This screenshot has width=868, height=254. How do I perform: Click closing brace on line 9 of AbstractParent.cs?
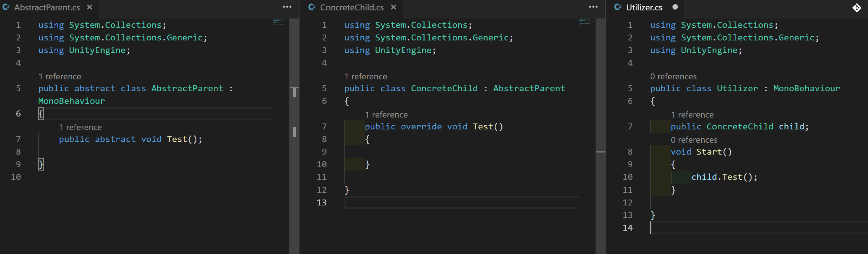[x=41, y=164]
